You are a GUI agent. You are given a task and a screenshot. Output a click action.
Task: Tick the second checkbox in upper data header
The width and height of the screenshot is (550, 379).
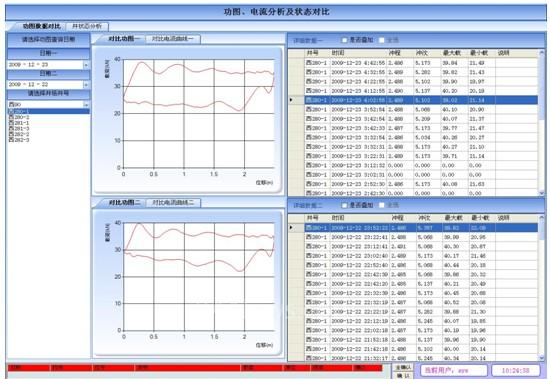point(382,40)
